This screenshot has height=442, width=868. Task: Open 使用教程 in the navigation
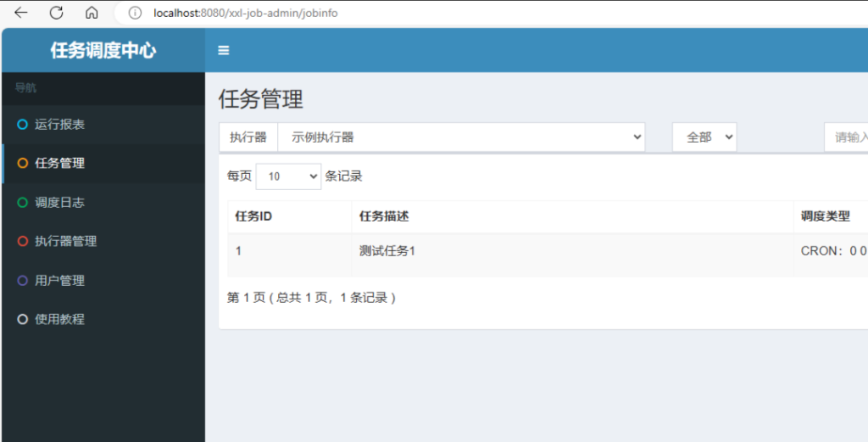103,320
